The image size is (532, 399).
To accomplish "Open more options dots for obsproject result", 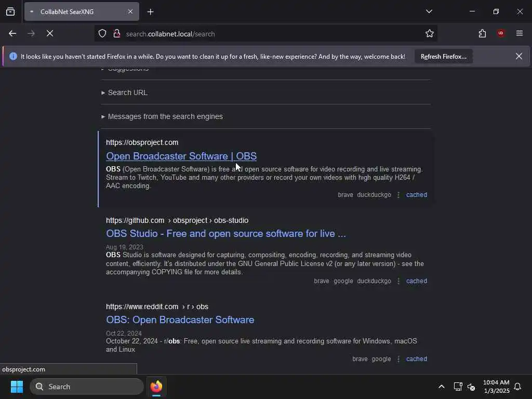I will [398, 195].
